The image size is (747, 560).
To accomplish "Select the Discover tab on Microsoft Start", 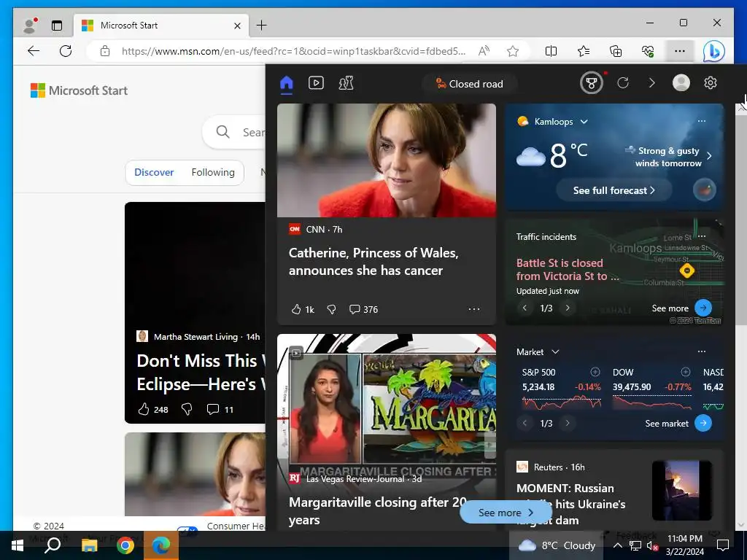I will point(154,172).
